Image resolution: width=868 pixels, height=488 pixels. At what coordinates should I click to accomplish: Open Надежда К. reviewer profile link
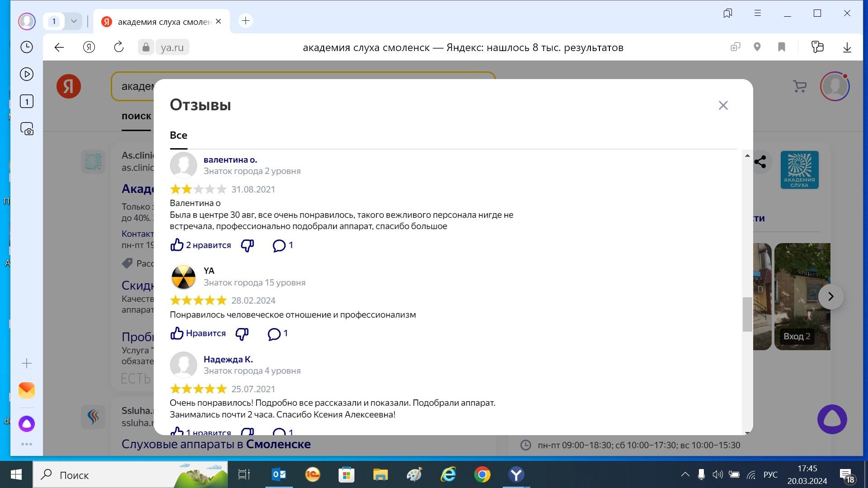tap(228, 359)
